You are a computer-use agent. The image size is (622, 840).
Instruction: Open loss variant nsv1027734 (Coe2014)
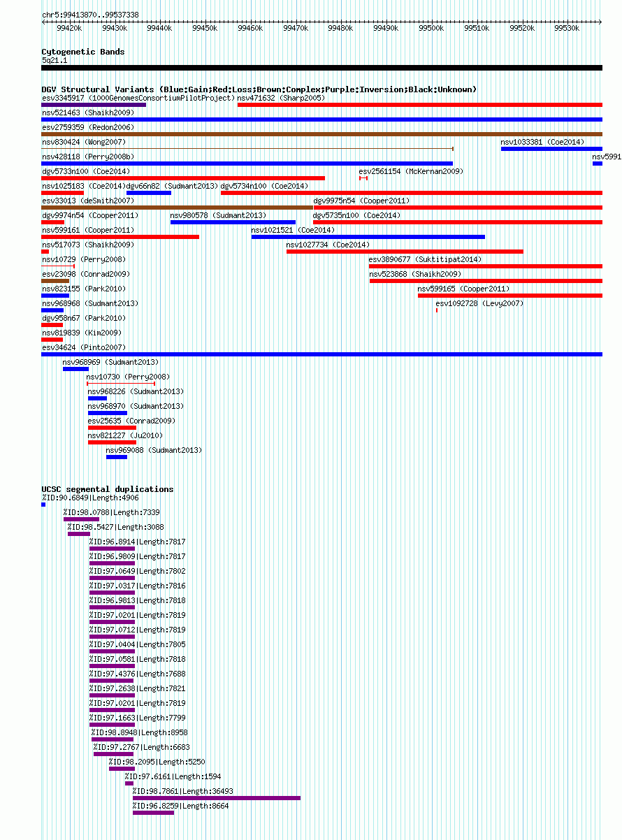pos(405,252)
